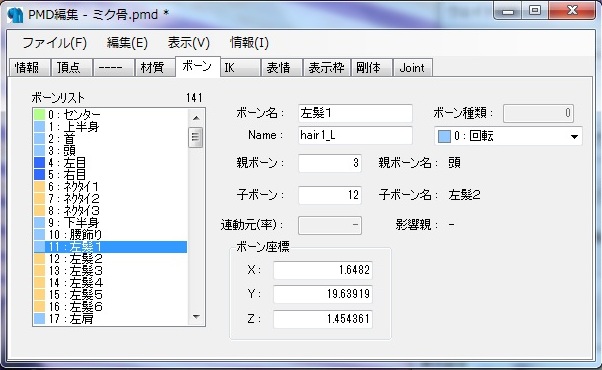The height and width of the screenshot is (370, 602).
Task: Open the 表示(V) menu
Action: click(189, 43)
